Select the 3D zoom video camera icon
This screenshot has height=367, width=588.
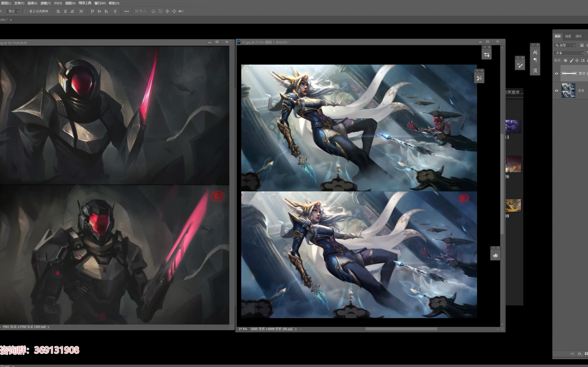[x=181, y=11]
